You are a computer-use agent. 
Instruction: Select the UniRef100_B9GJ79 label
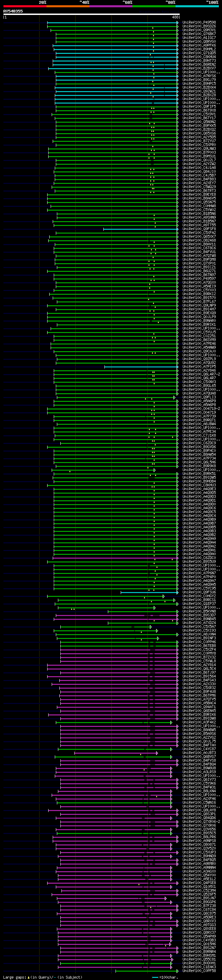199,80
